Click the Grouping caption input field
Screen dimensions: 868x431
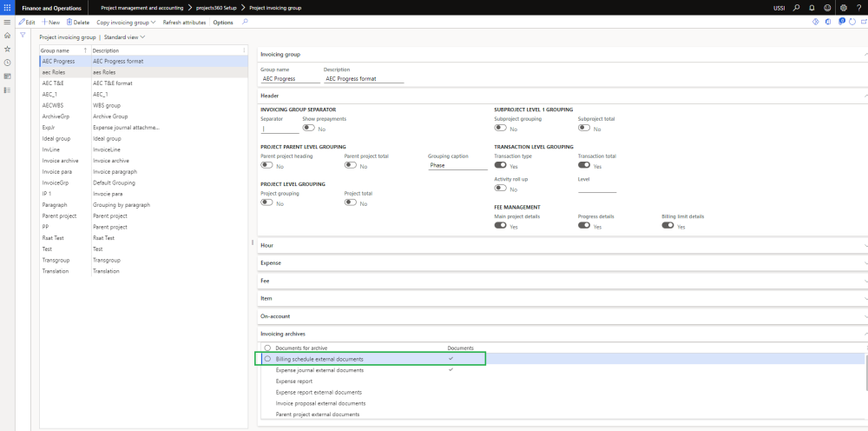[x=457, y=165]
